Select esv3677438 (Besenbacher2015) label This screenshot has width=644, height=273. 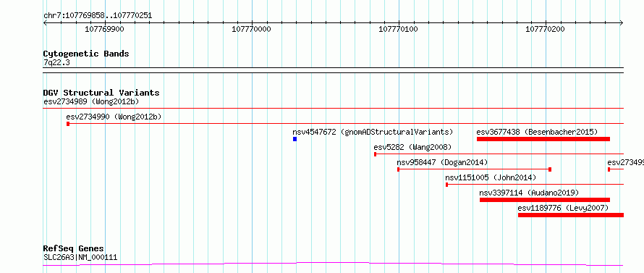[x=537, y=133]
